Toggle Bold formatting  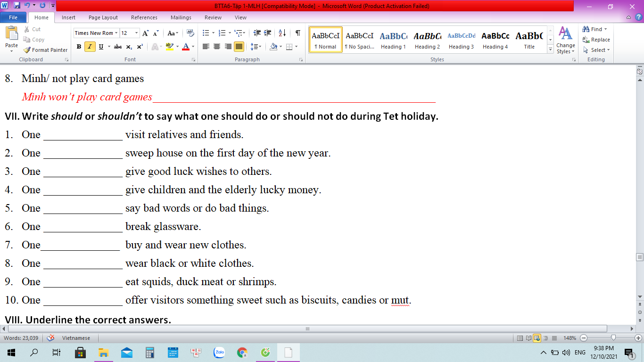pyautogui.click(x=79, y=47)
